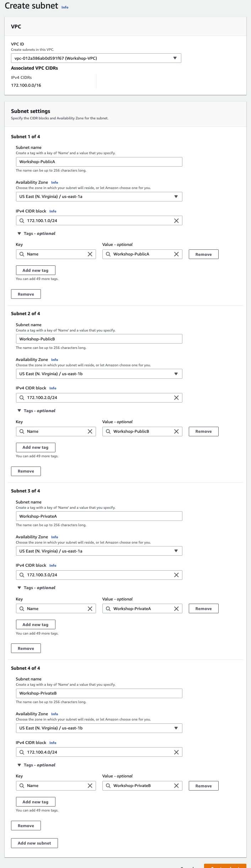The width and height of the screenshot is (251, 868).
Task: Open Info link for Subnet 4 Availability Zone
Action: tap(54, 714)
